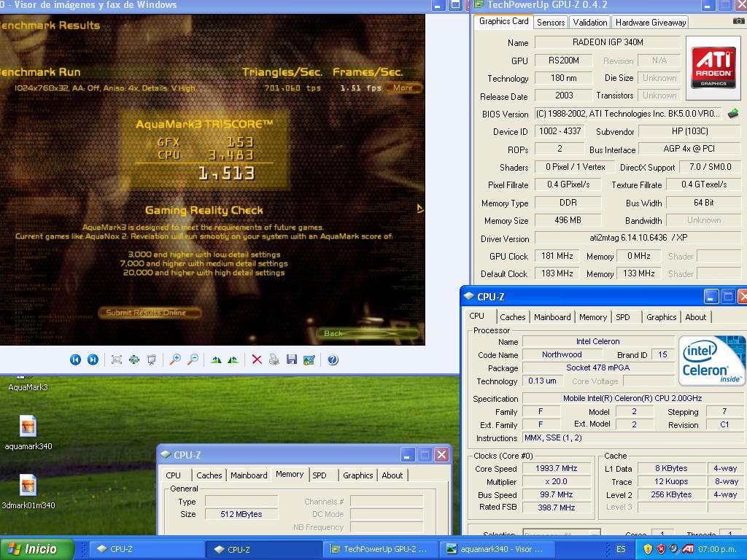Select Graphics Card tab in GPU-Z
This screenshot has height=560, width=747.
click(503, 21)
